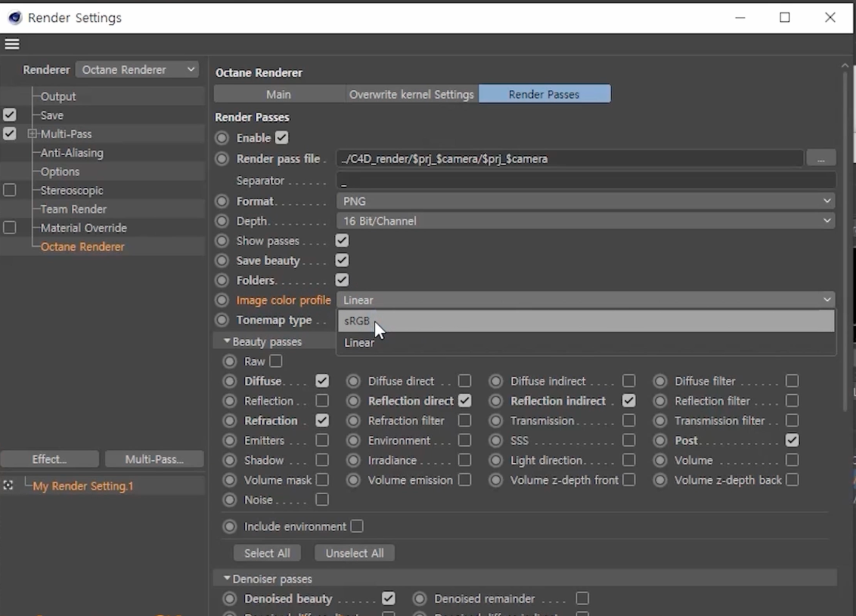Click animation dot beside Light direction
The width and height of the screenshot is (856, 616).
[496, 460]
